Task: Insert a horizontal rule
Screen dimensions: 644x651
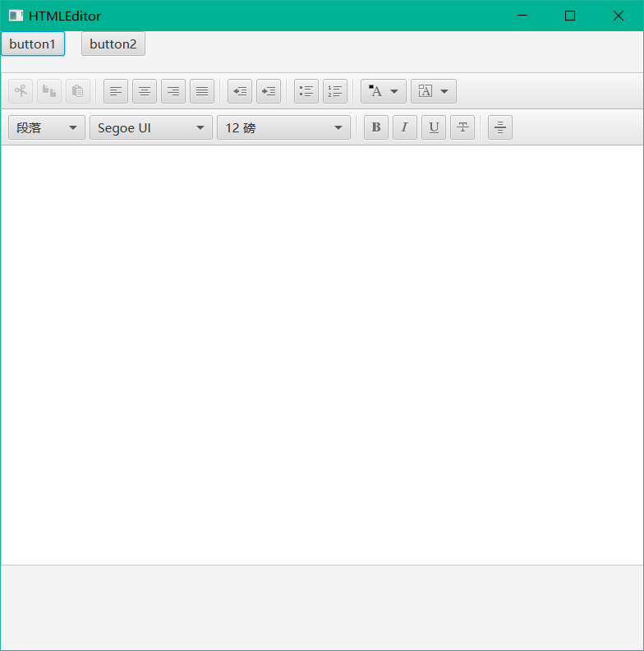Action: click(500, 127)
